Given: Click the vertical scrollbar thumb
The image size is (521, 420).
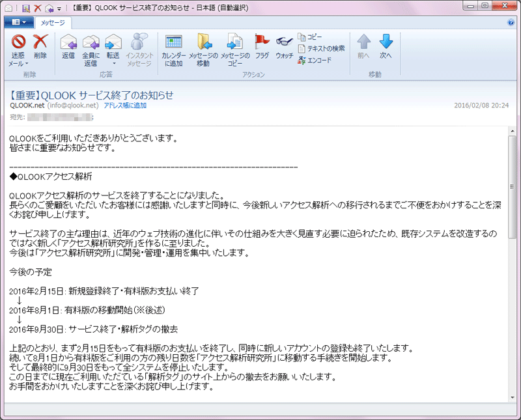Looking at the screenshot, I should click(512, 186).
